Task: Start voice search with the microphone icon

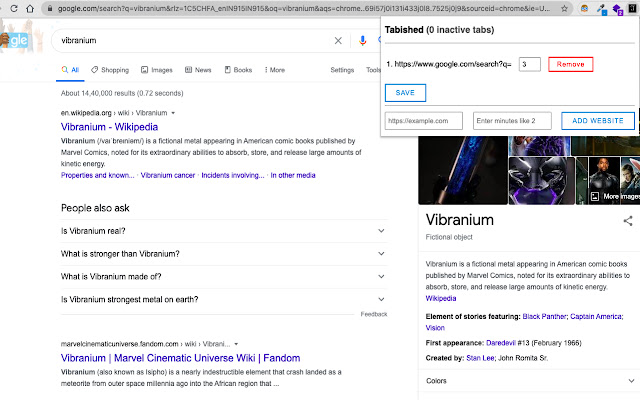Action: pyautogui.click(x=363, y=41)
